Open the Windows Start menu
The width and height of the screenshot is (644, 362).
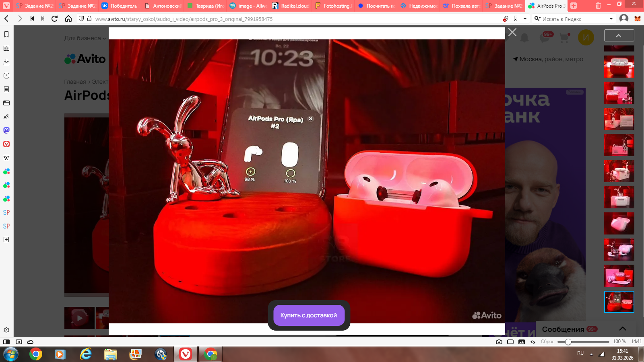[11, 354]
